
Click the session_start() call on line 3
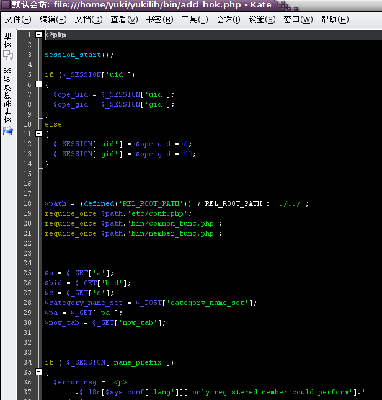tap(79, 55)
